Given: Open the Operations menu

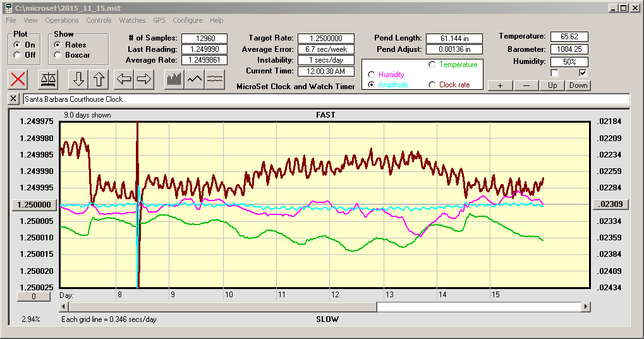Looking at the screenshot, I should [x=61, y=20].
